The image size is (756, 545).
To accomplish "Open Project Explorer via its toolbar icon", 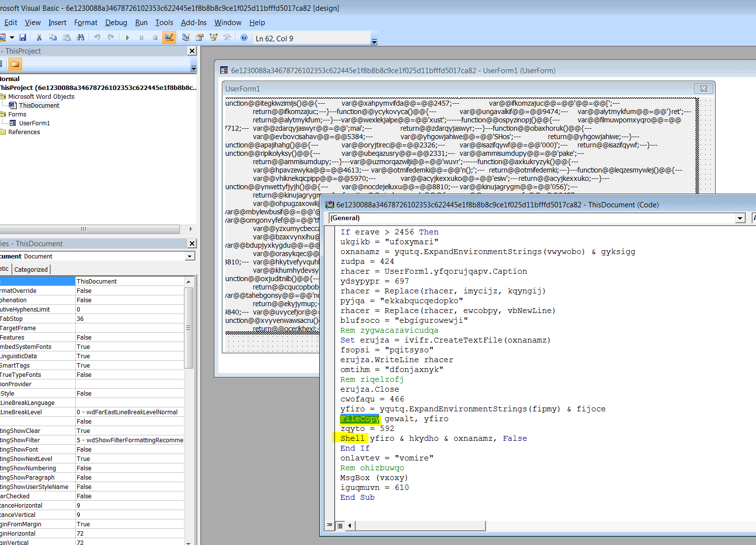I will pos(185,37).
